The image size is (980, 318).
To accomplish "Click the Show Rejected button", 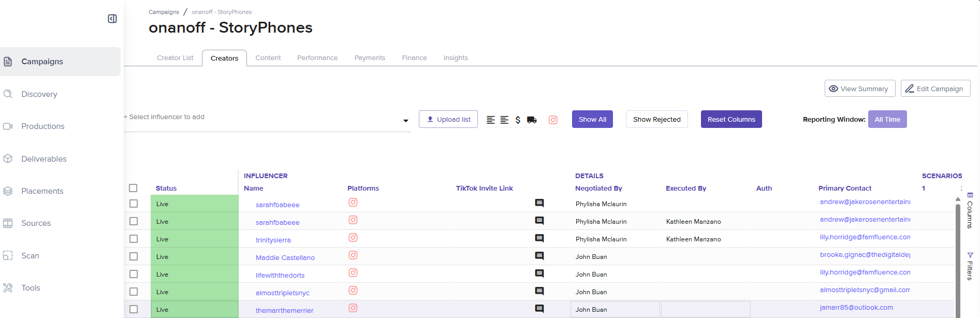I will (x=657, y=119).
